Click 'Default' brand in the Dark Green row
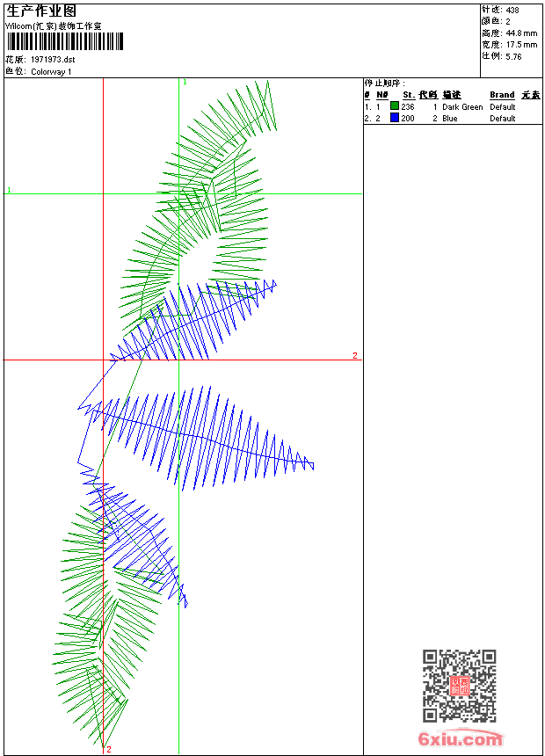The height and width of the screenshot is (756, 545). 503,107
